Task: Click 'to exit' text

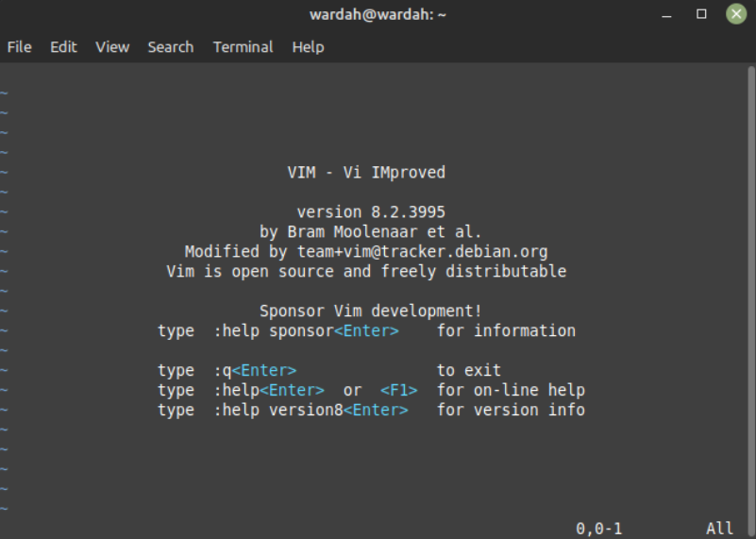Action: (x=469, y=370)
